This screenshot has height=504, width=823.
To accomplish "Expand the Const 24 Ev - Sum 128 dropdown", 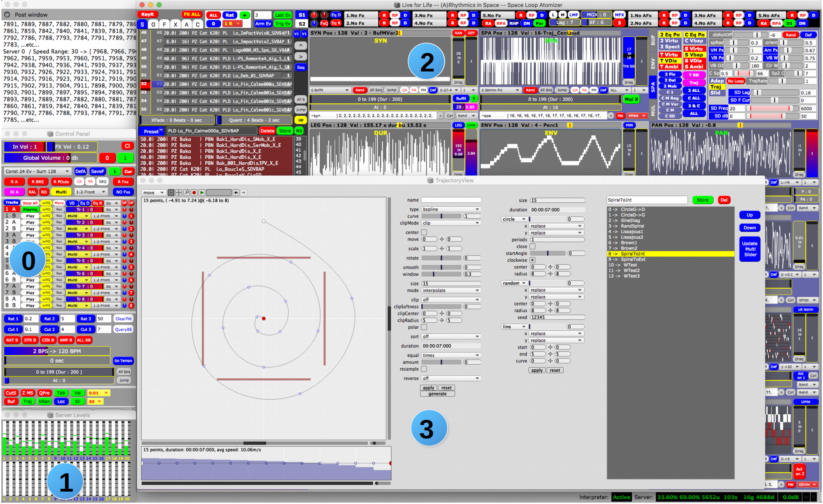I will [37, 171].
